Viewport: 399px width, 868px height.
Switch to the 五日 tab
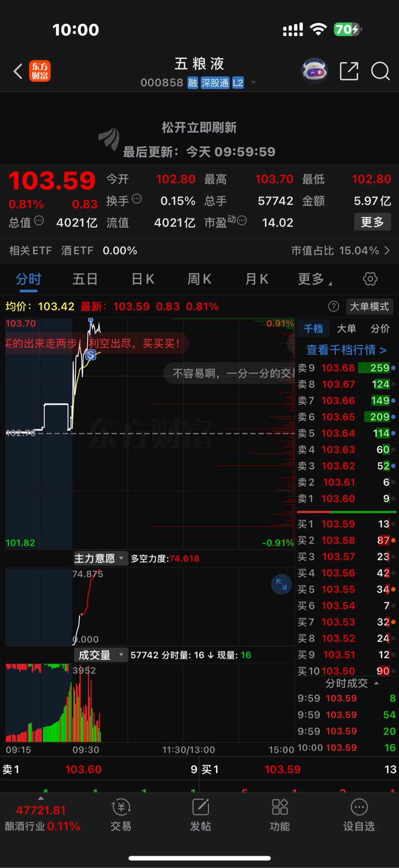(85, 279)
